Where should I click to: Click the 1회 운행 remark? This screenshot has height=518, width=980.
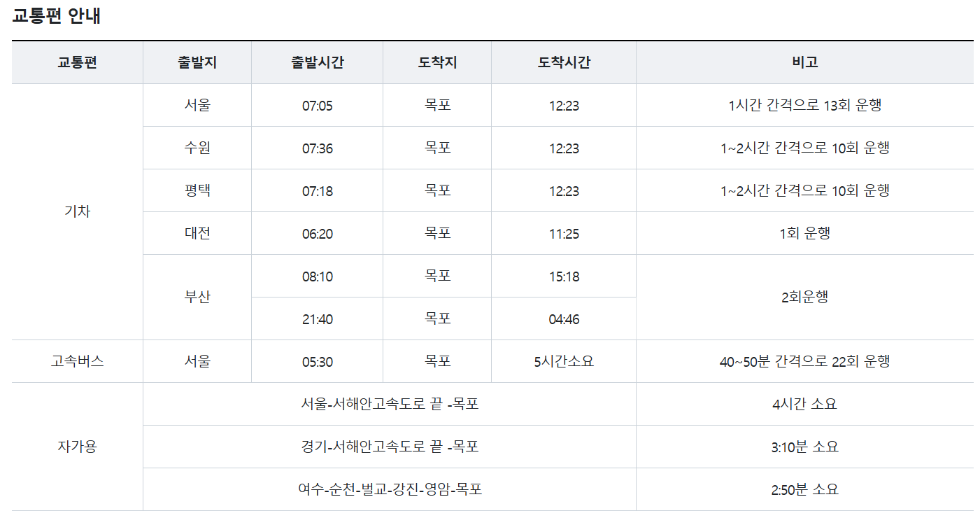tap(804, 233)
